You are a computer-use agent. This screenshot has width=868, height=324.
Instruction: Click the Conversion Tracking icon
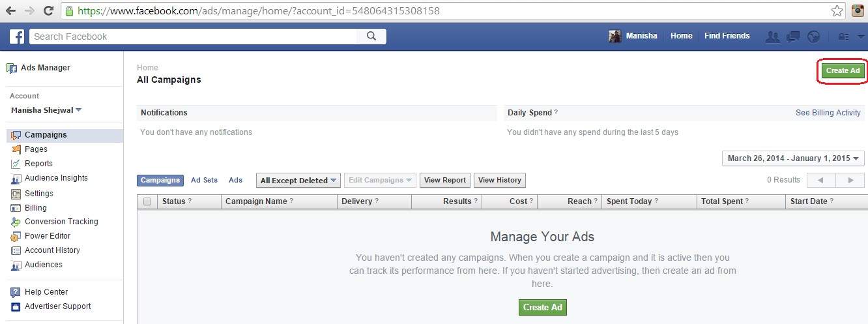point(16,222)
